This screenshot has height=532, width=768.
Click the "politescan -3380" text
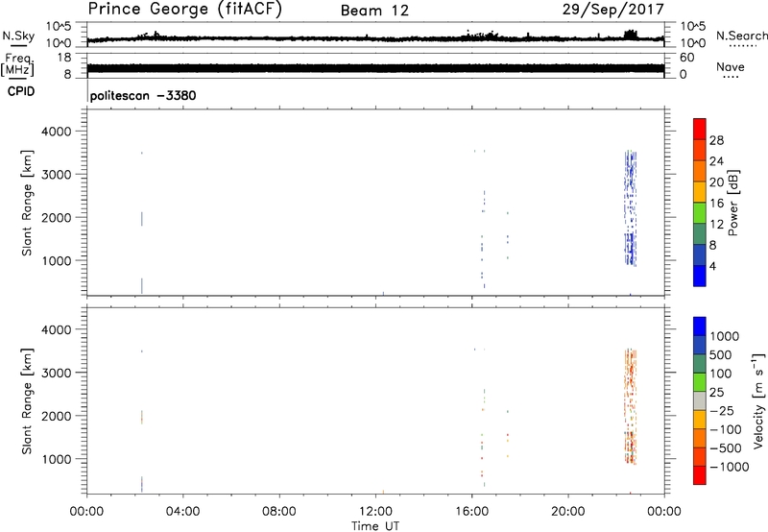[x=143, y=95]
